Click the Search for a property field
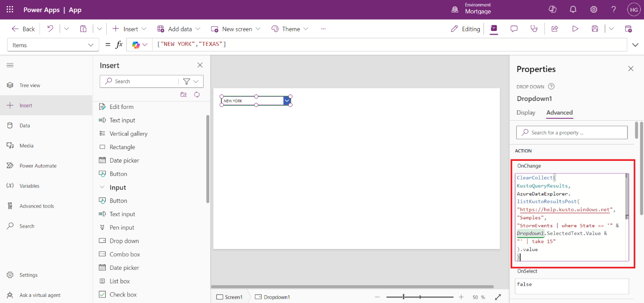The image size is (644, 303). [571, 133]
